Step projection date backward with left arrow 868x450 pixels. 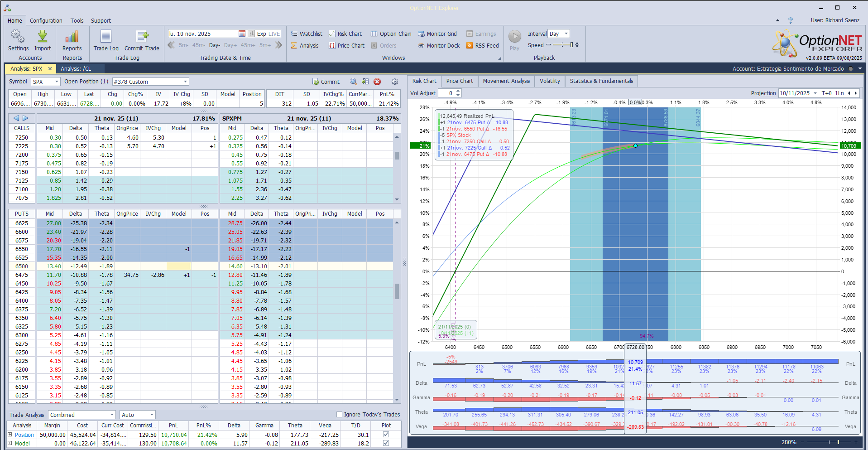849,93
